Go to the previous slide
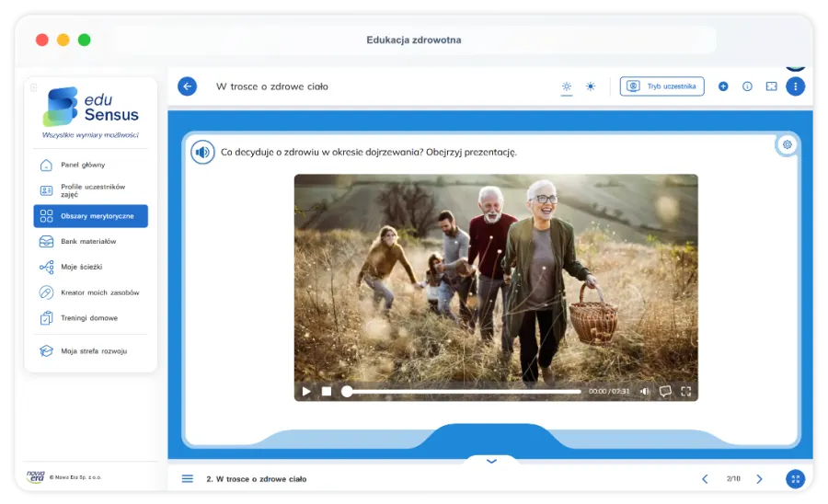 tap(705, 478)
